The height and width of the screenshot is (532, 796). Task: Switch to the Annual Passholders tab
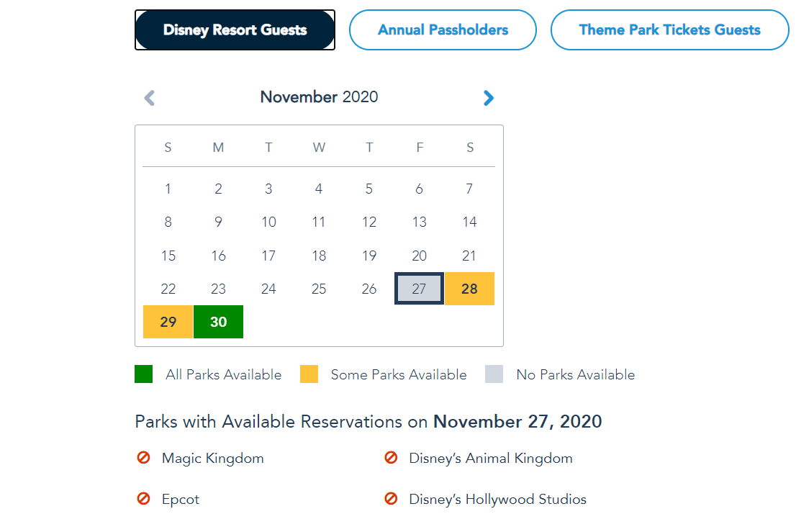point(443,30)
